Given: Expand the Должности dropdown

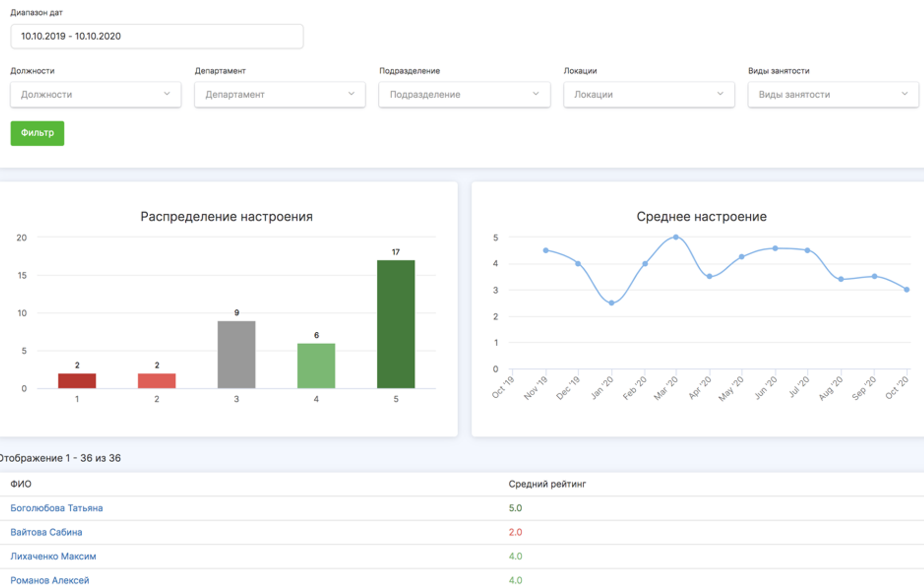Looking at the screenshot, I should click(x=96, y=94).
